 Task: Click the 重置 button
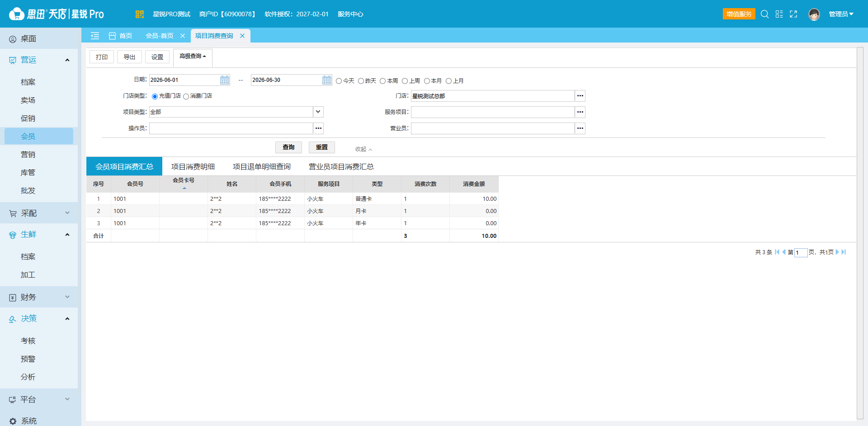322,147
